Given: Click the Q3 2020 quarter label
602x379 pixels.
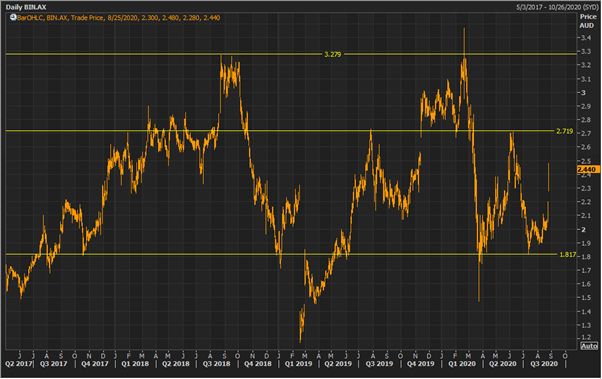Looking at the screenshot, I should (544, 364).
